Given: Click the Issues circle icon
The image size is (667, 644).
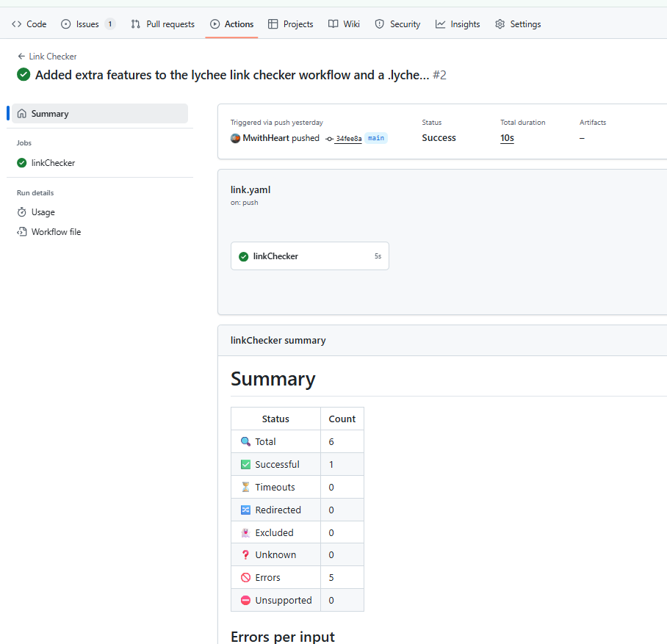Looking at the screenshot, I should 66,24.
